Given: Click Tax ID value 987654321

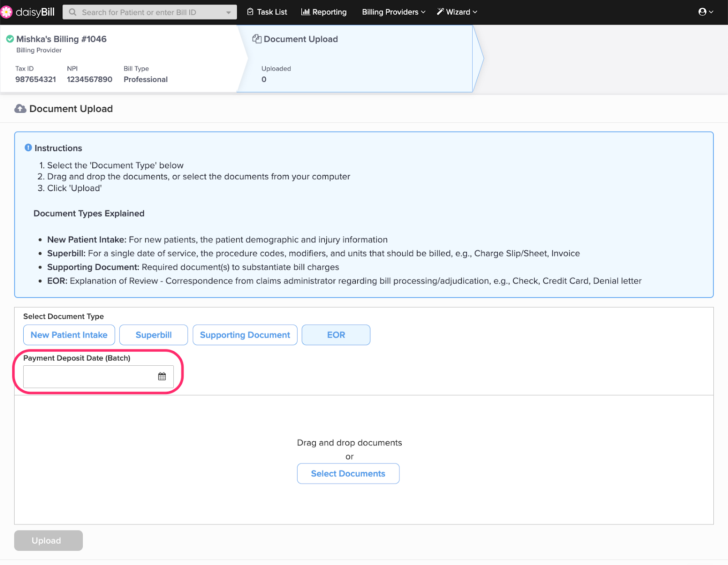Looking at the screenshot, I should (35, 80).
